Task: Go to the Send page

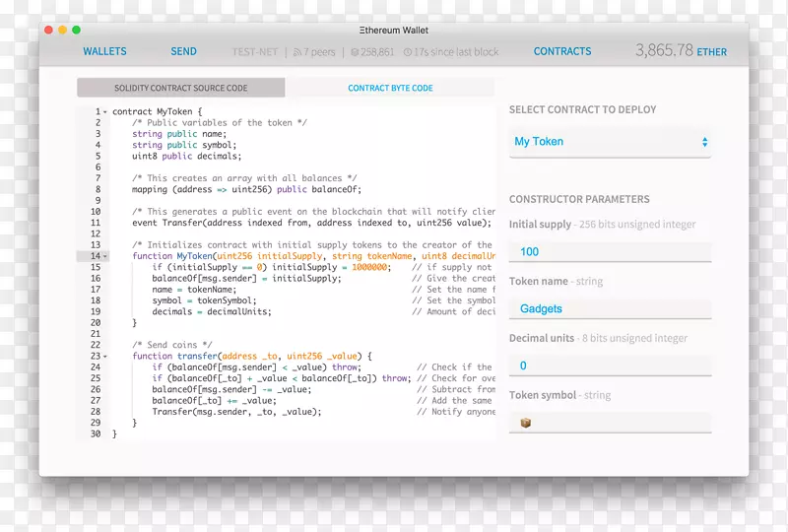Action: (183, 52)
